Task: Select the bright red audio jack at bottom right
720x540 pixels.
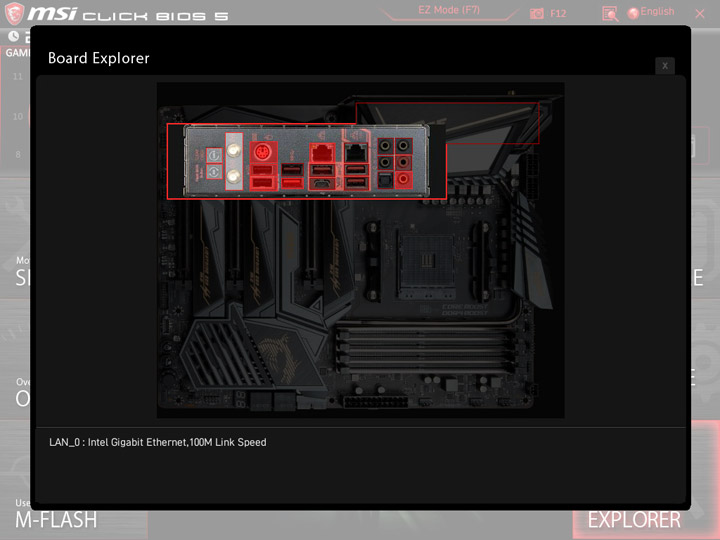Action: pyautogui.click(x=404, y=180)
